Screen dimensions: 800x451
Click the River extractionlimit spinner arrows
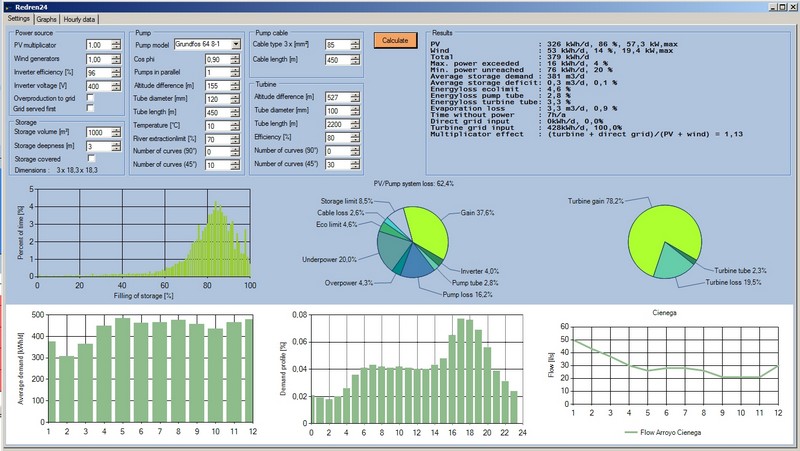235,139
